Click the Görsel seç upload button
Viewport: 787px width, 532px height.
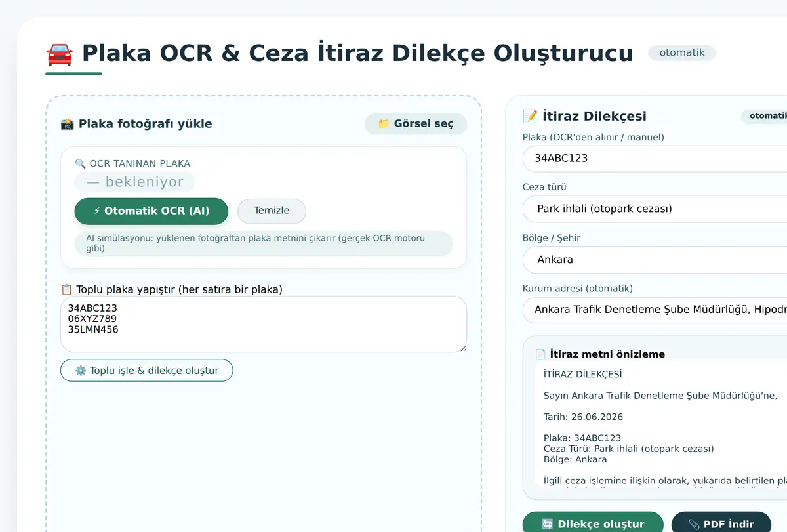point(416,124)
